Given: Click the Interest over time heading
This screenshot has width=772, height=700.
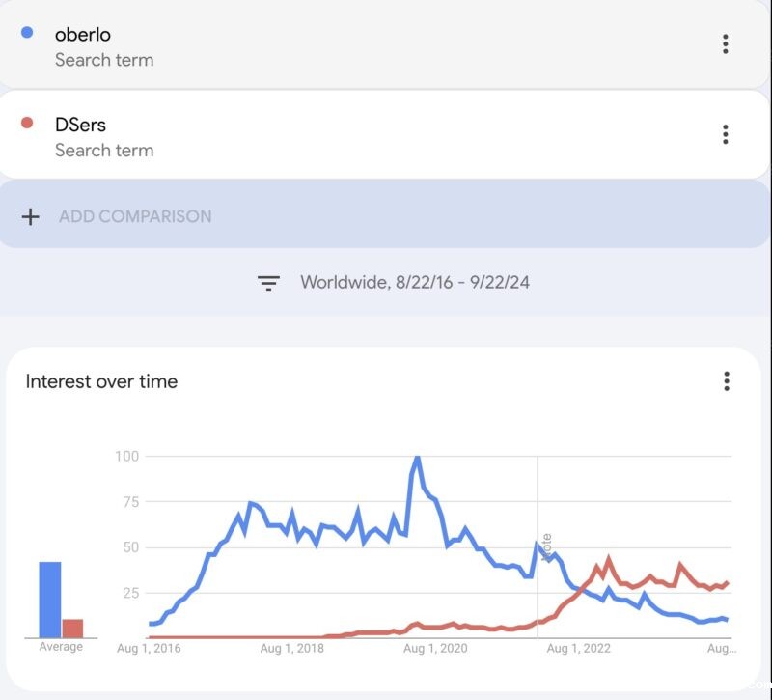Looking at the screenshot, I should [x=101, y=381].
